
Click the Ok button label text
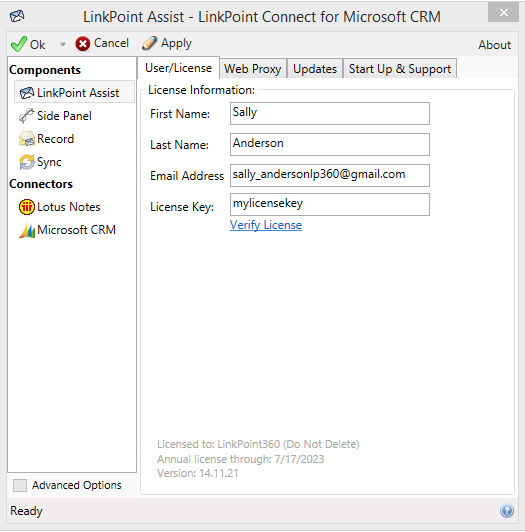[x=37, y=44]
